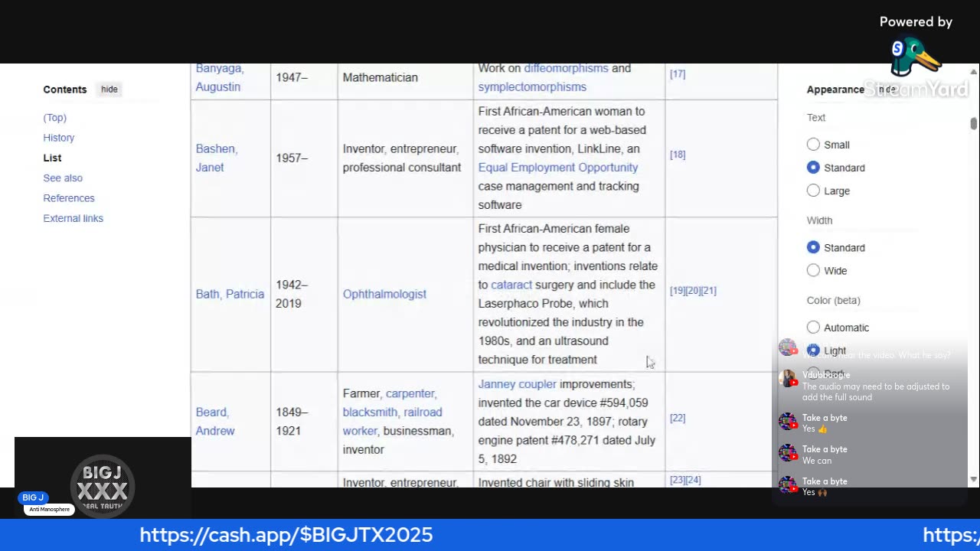980x551 pixels.
Task: Select Wide width radio button
Action: click(813, 270)
